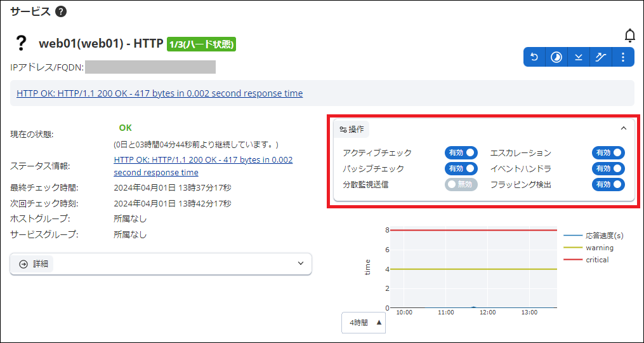This screenshot has height=343, width=644.
Task: Enable the 分散監視送信 toggle
Action: click(x=461, y=184)
